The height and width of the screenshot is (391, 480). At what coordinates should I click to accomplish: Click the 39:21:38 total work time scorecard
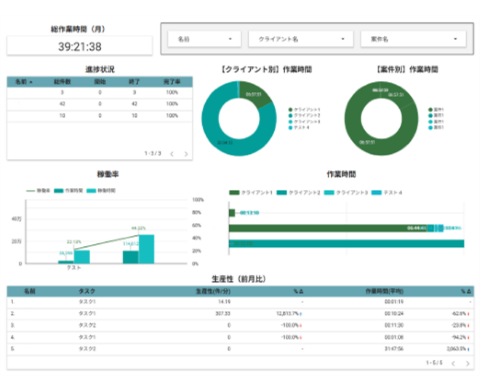[x=80, y=46]
